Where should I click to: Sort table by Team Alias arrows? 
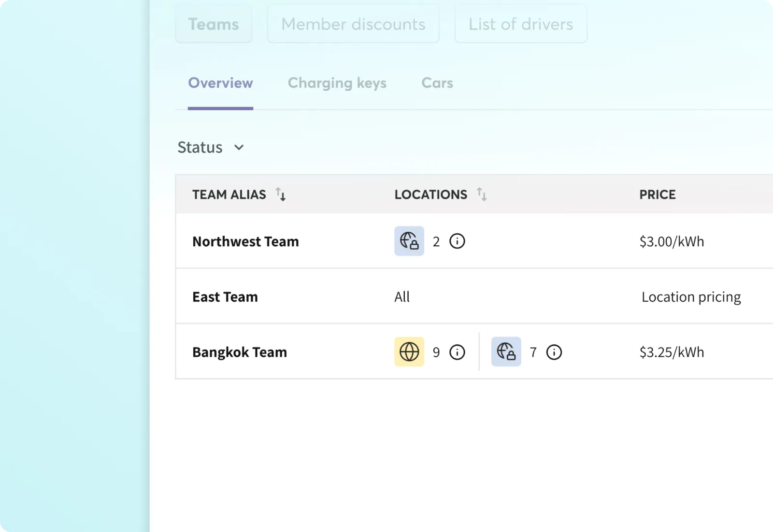coord(281,194)
